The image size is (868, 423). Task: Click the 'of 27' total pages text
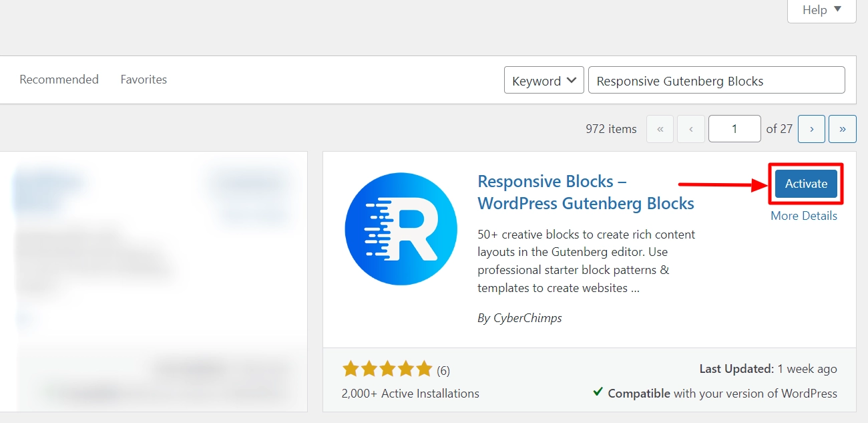(779, 129)
